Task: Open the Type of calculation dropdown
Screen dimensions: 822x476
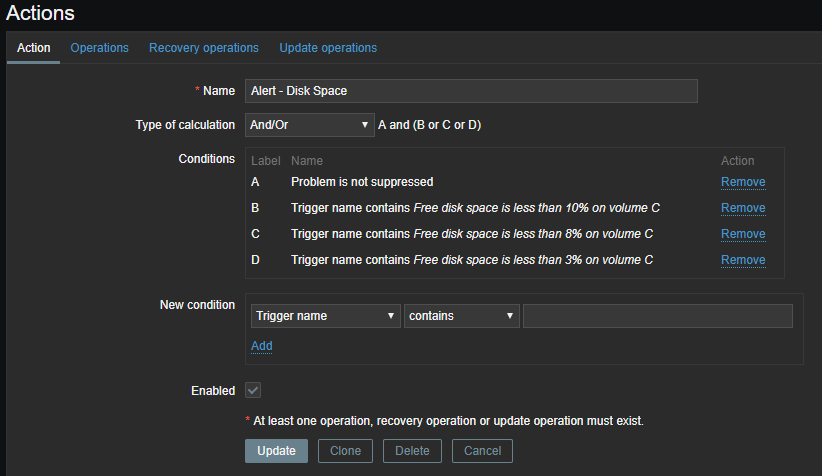Action: 309,125
